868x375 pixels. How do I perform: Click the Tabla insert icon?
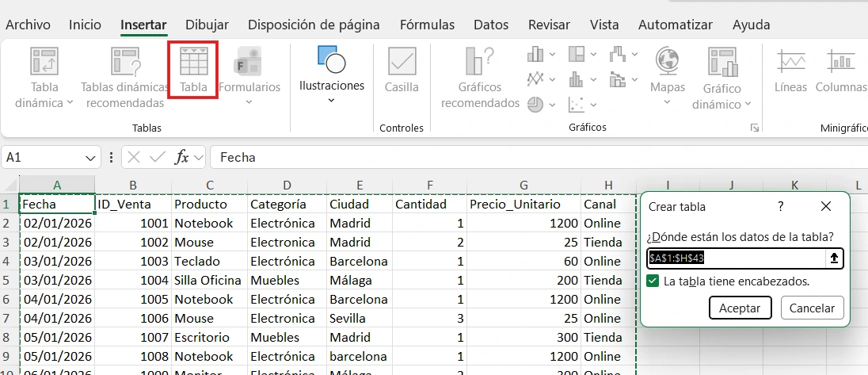pyautogui.click(x=194, y=61)
